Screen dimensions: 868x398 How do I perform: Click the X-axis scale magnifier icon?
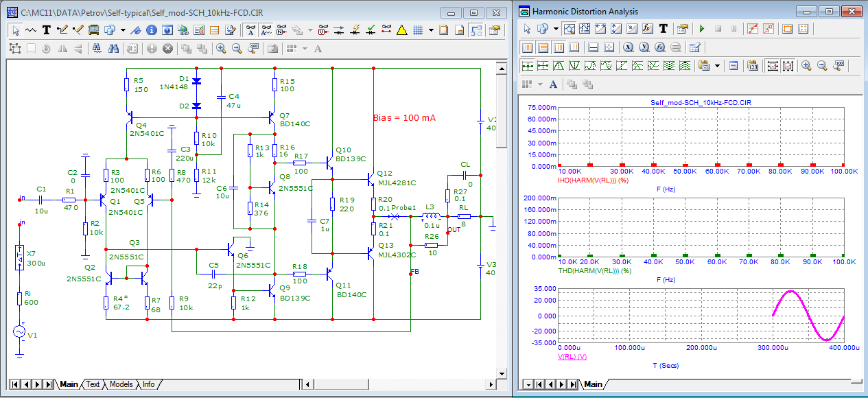(x=628, y=47)
